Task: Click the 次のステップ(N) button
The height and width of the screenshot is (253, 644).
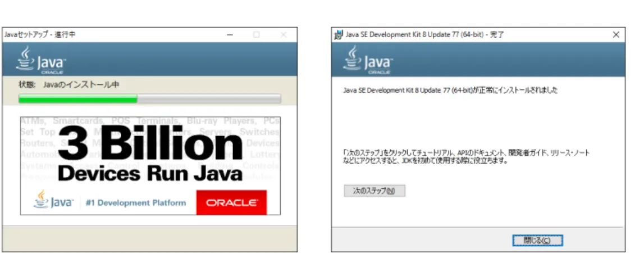Action: [374, 191]
